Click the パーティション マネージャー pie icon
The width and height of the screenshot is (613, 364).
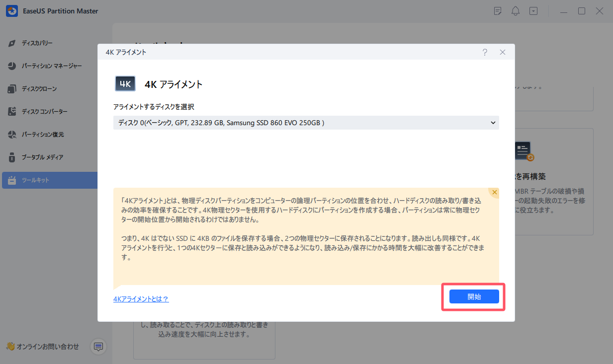point(12,66)
